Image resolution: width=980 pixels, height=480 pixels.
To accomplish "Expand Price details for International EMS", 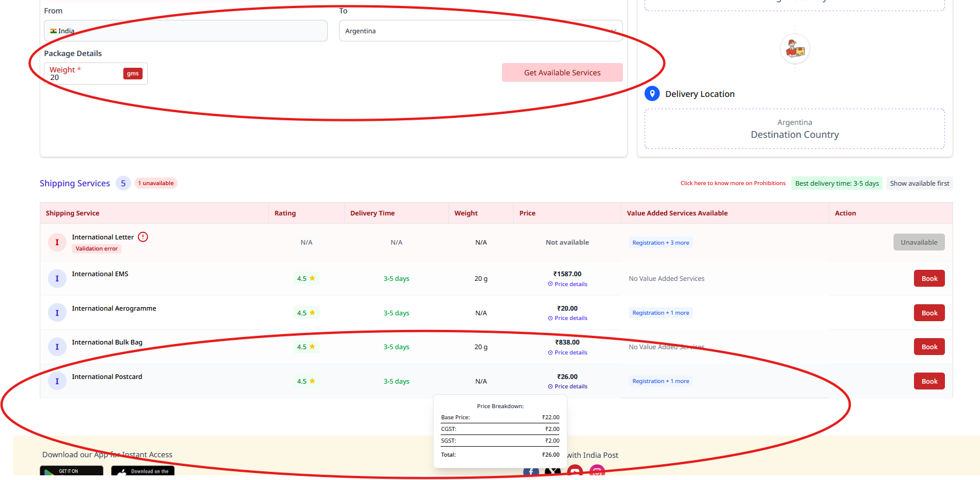I will coord(567,284).
